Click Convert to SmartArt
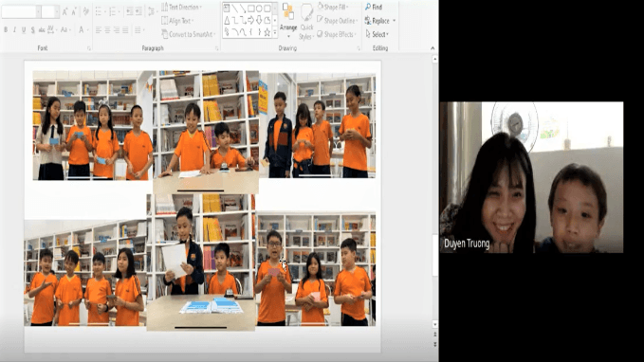644x362 pixels. [x=188, y=34]
